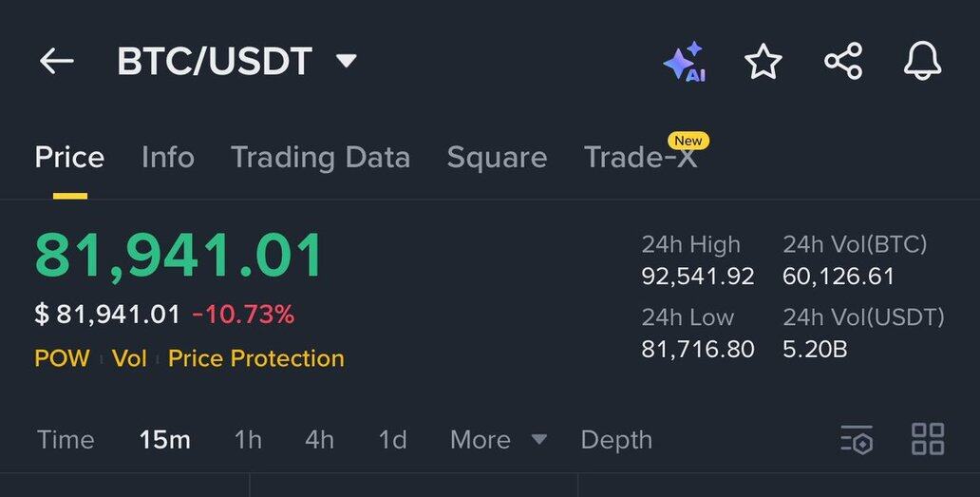Screen dimensions: 980x497
Task: Open chart indicator settings icon
Action: tap(857, 440)
